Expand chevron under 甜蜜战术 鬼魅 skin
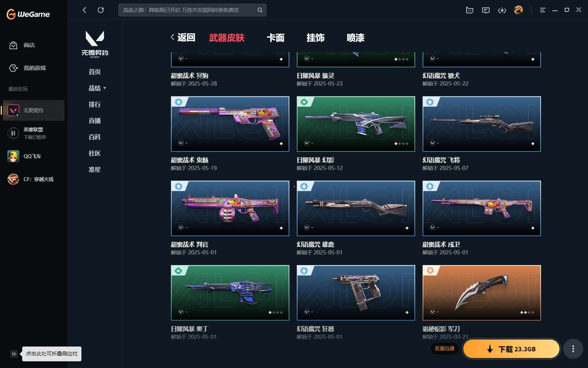Screen dimensions: 588x368 [x=181, y=143]
